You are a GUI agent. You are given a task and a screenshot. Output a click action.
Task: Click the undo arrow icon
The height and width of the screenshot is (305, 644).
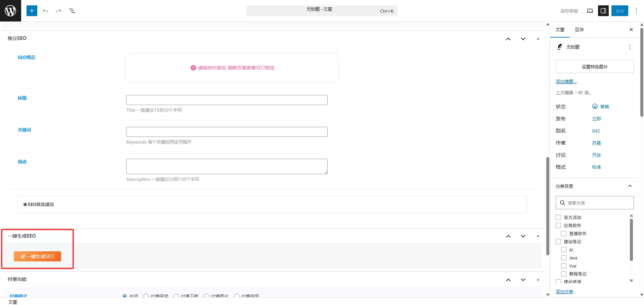[45, 11]
